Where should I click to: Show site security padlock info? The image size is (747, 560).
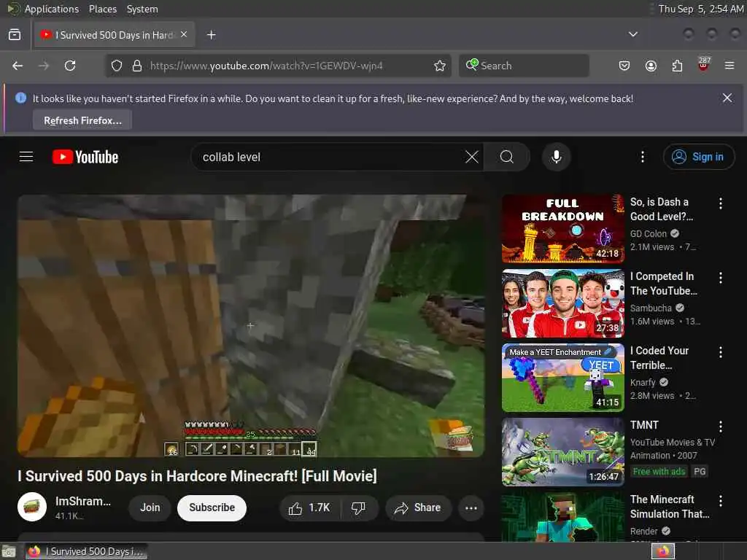137,66
